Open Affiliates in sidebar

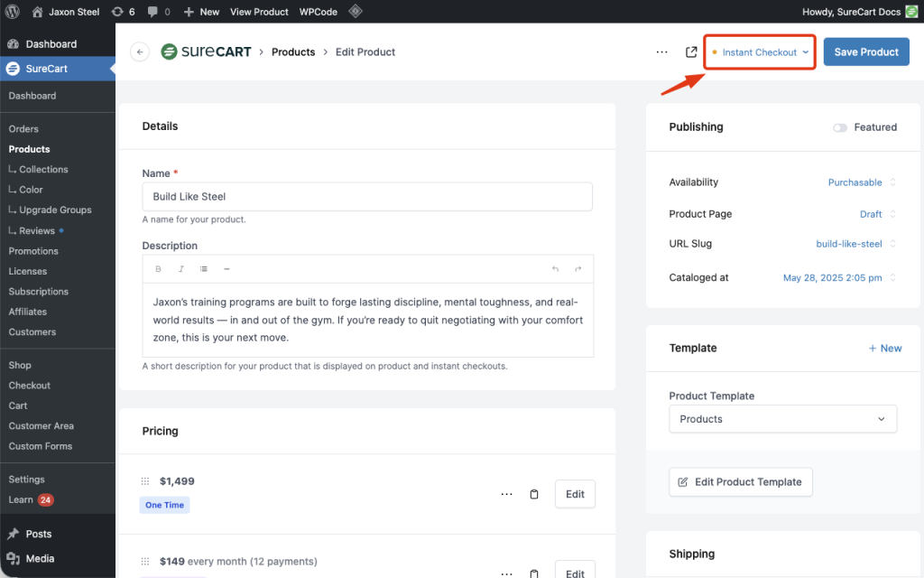tap(28, 312)
